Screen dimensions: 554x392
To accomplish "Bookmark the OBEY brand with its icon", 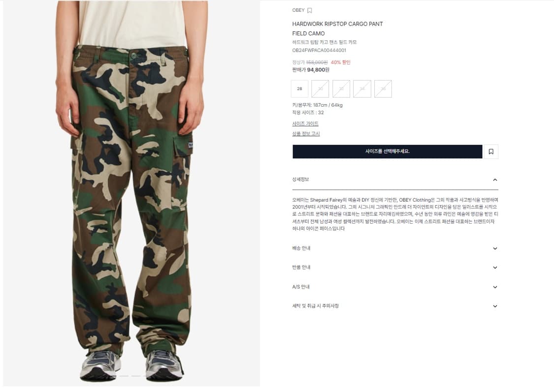I will [310, 10].
